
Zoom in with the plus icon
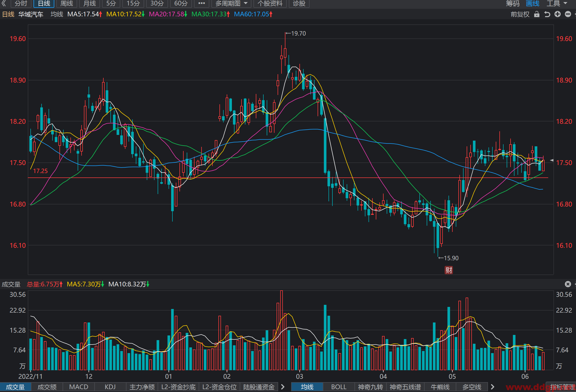coord(557,14)
